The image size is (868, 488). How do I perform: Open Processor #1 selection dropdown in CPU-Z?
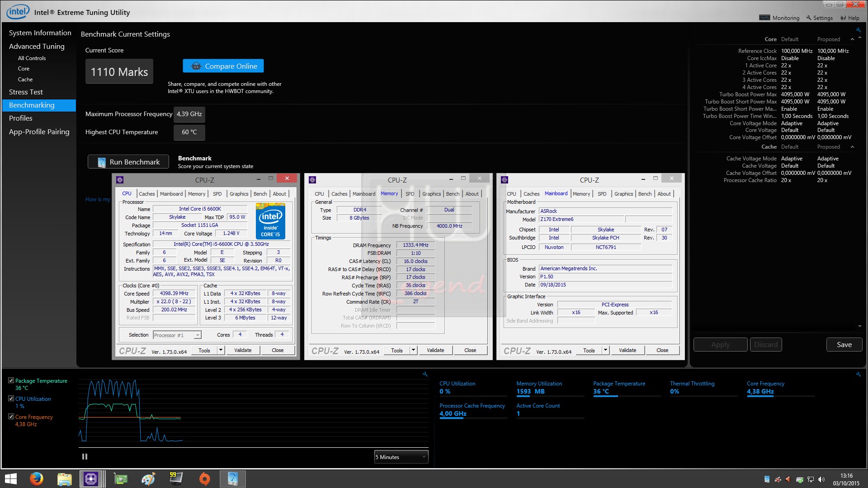pyautogui.click(x=177, y=335)
